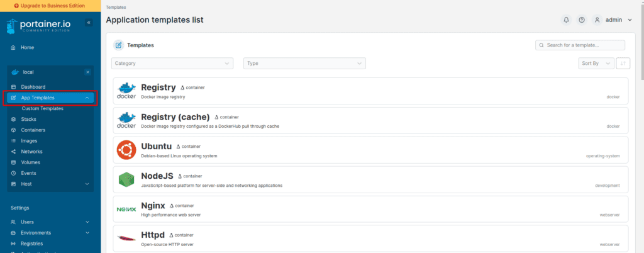The width and height of the screenshot is (644, 253).
Task: Click the Ubuntu logo icon
Action: click(x=126, y=150)
